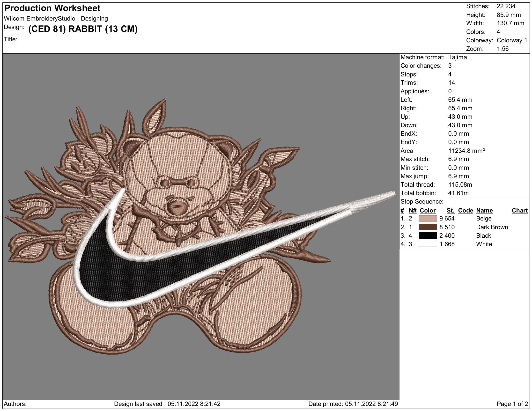Click the Trims value '14'
This screenshot has height=411, width=532.
point(451,82)
